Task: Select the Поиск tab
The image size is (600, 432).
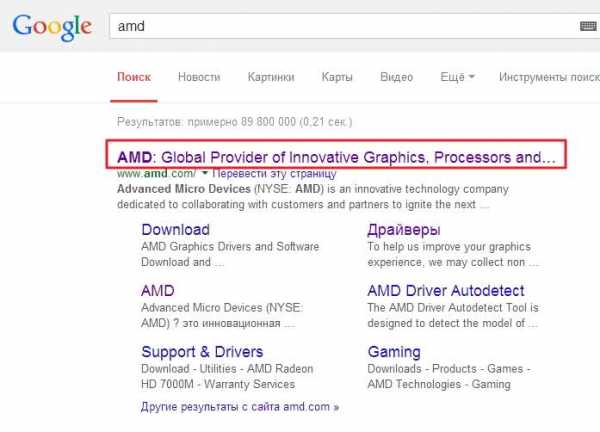Action: click(134, 77)
